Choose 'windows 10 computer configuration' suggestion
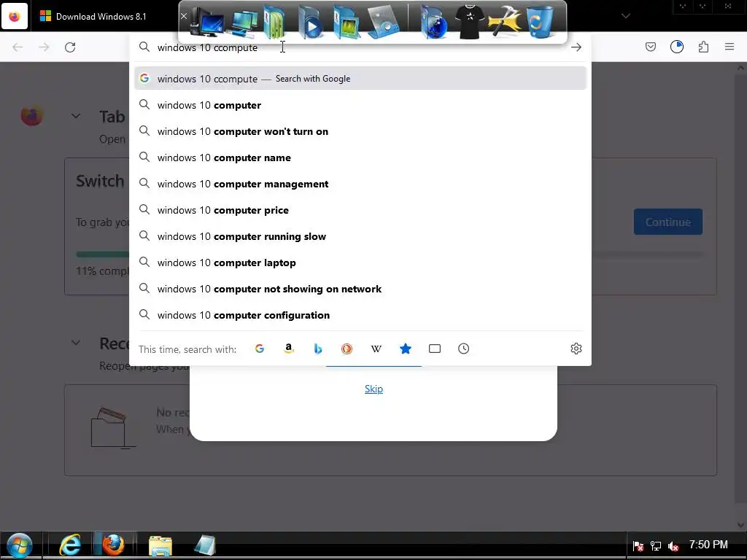The height and width of the screenshot is (560, 747). [360, 315]
